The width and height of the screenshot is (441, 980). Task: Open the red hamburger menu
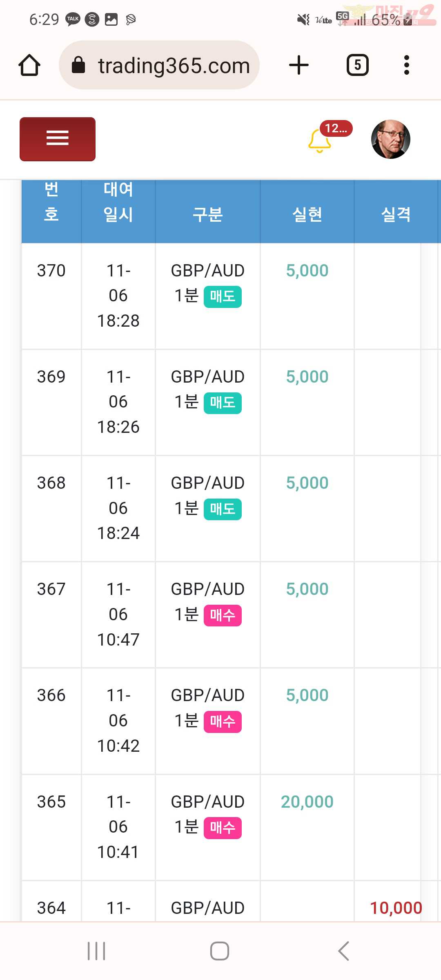(58, 139)
